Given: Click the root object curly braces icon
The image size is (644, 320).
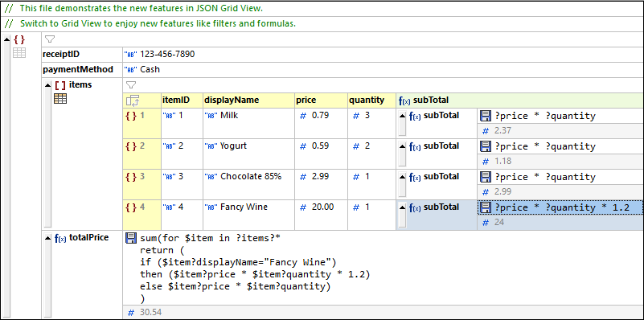Looking at the screenshot, I should coord(18,39).
